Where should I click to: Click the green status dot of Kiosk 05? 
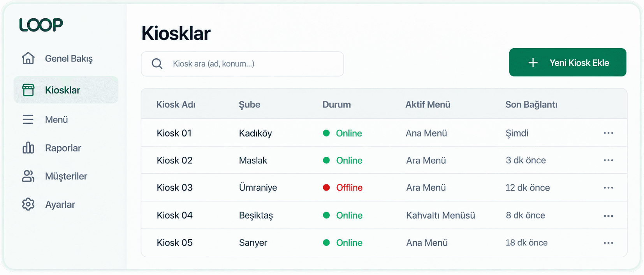326,243
